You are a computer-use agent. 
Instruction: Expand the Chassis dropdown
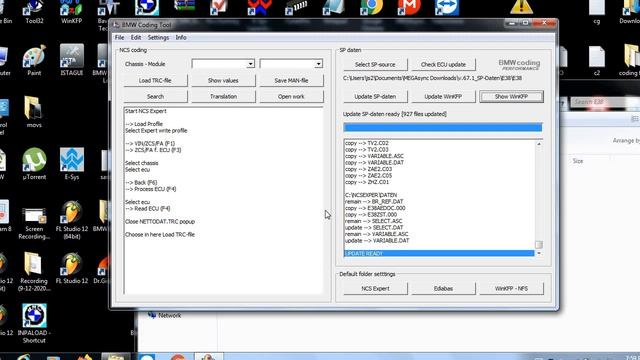[223, 64]
